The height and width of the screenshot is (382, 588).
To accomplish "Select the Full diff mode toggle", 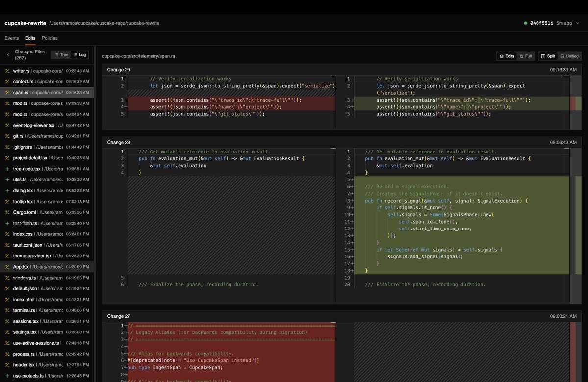I will coord(525,56).
